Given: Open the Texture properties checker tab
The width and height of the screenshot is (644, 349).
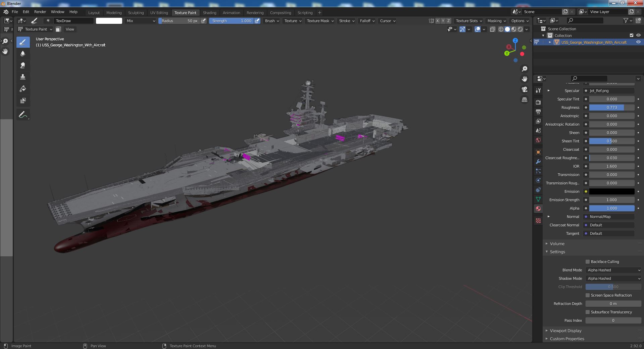Looking at the screenshot, I should [538, 221].
